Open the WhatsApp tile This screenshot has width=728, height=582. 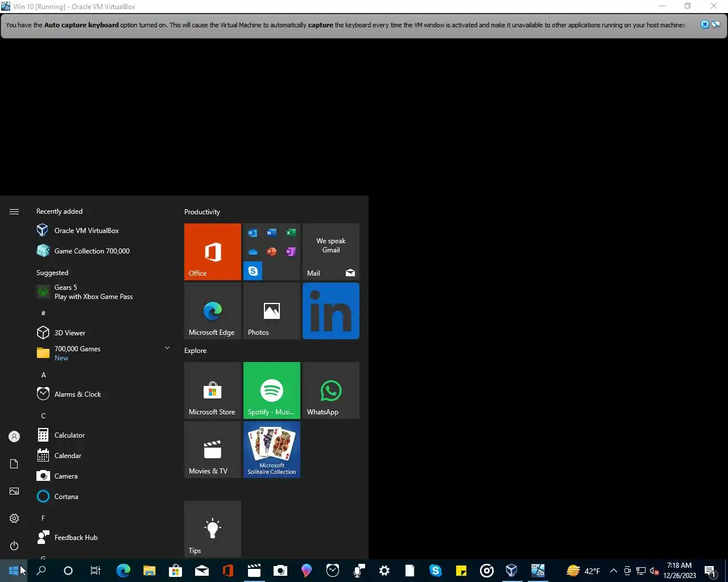pyautogui.click(x=331, y=390)
